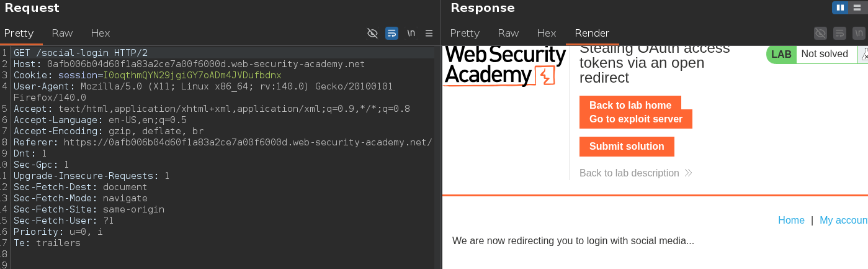Viewport: 868px width, 269px height.
Task: Toggle hide non-printable eye icon in Request panel
Action: [x=372, y=33]
